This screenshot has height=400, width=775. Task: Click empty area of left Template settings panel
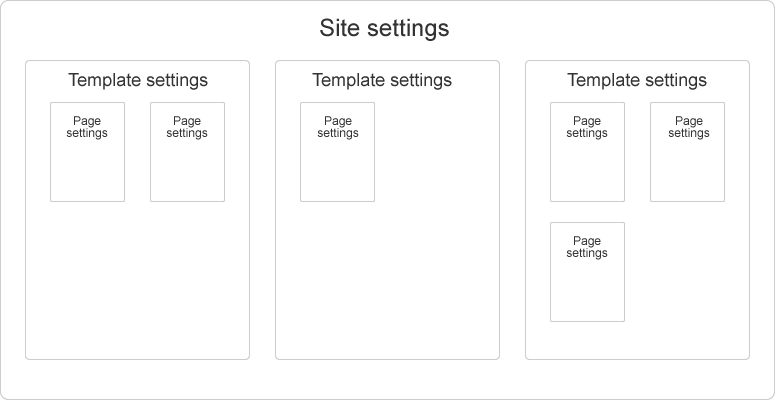[137, 280]
